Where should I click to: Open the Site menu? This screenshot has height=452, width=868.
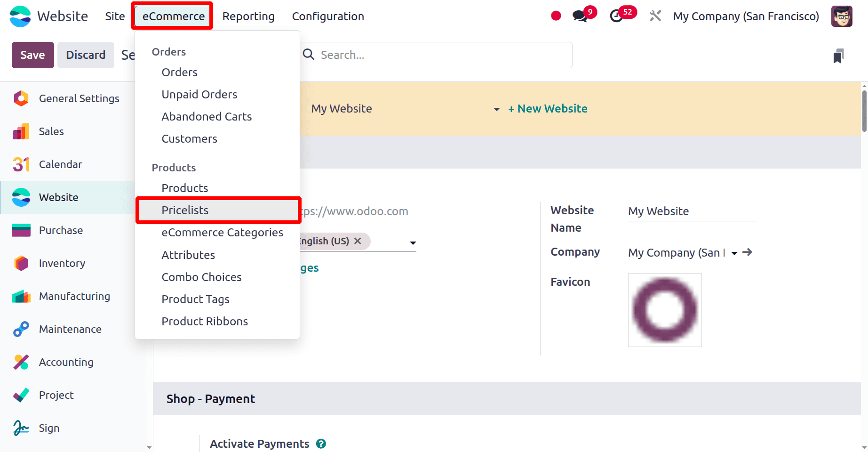115,16
